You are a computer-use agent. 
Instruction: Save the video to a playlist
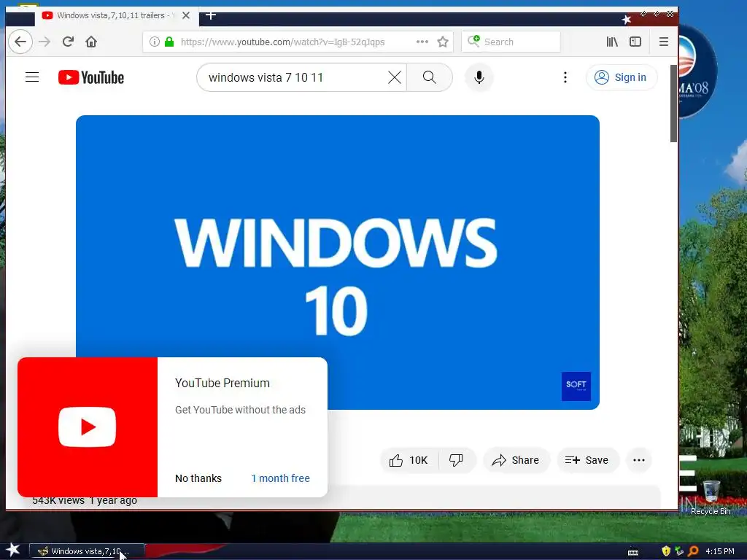click(x=587, y=460)
